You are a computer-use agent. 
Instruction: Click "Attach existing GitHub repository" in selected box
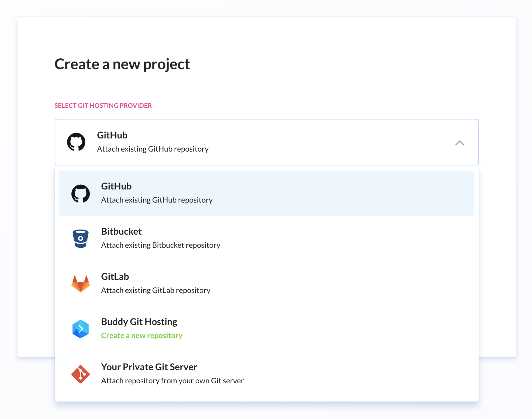pyautogui.click(x=153, y=149)
